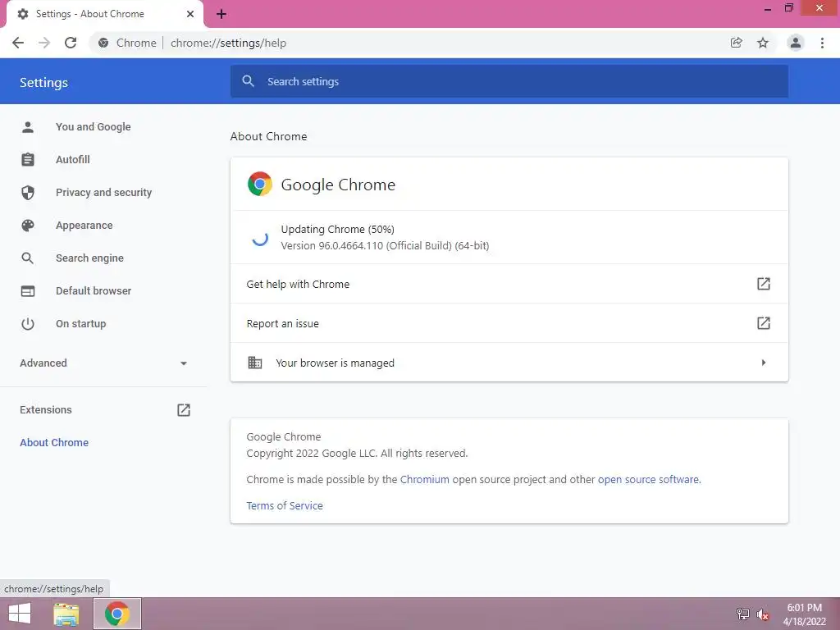Click the external link icon beside Extensions
Image resolution: width=840 pixels, height=630 pixels.
184,410
